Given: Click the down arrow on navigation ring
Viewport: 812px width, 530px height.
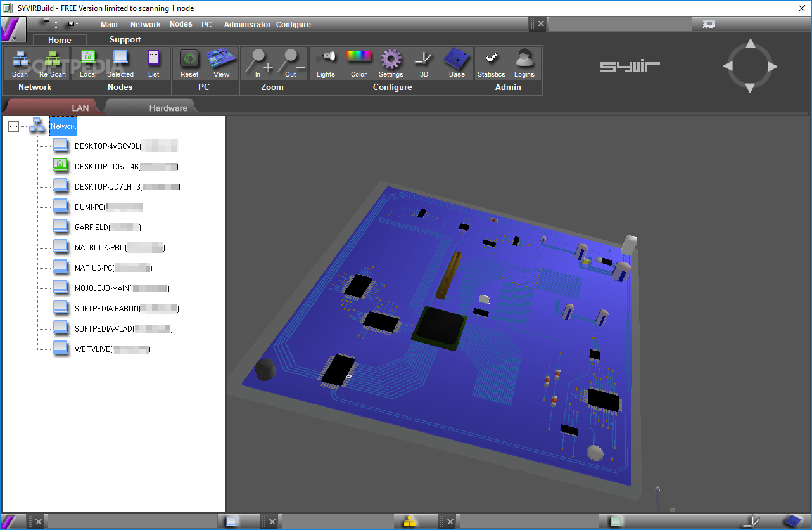Looking at the screenshot, I should (x=750, y=88).
